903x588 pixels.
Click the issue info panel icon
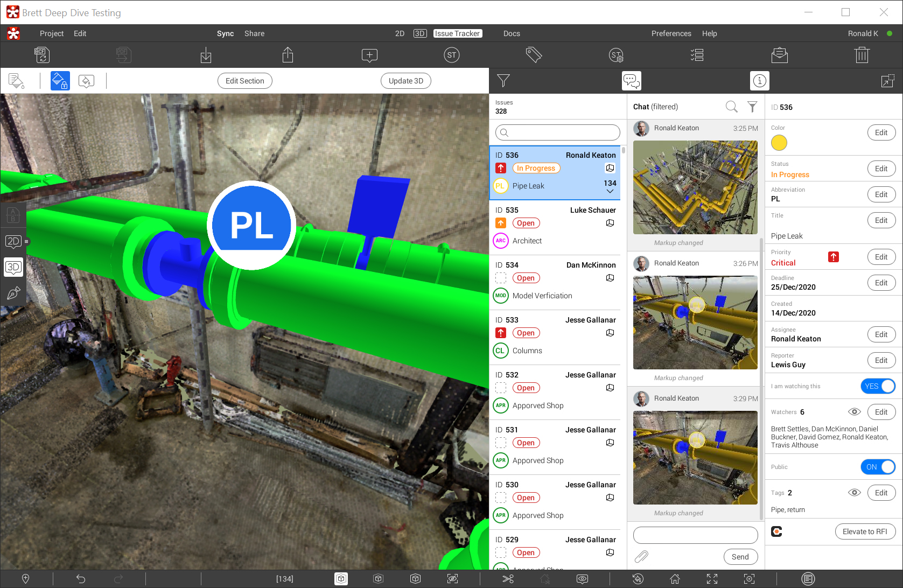click(x=759, y=81)
